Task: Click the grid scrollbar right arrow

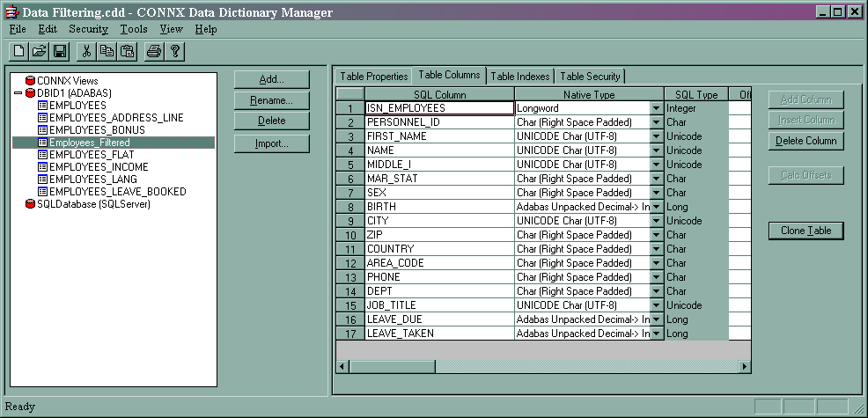Action: 745,366
